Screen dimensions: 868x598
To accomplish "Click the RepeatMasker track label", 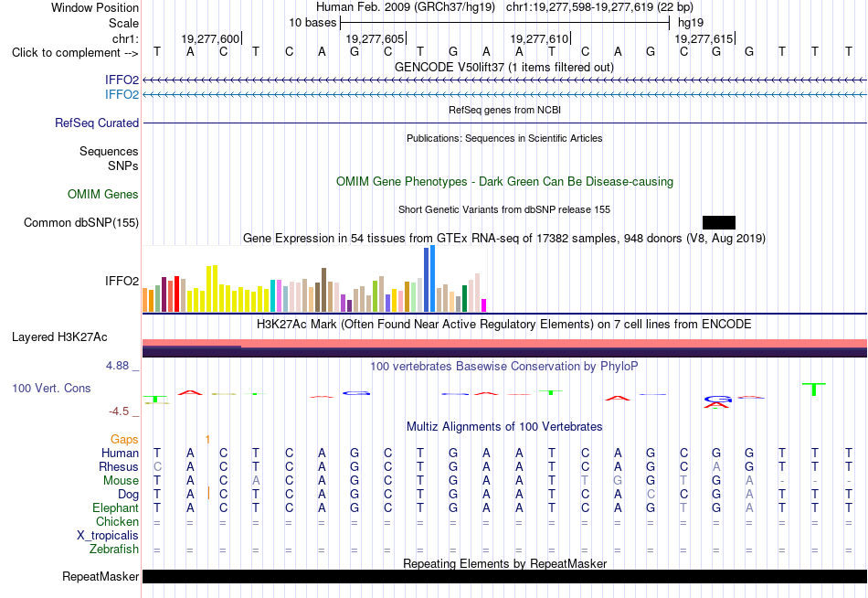I will tap(101, 576).
